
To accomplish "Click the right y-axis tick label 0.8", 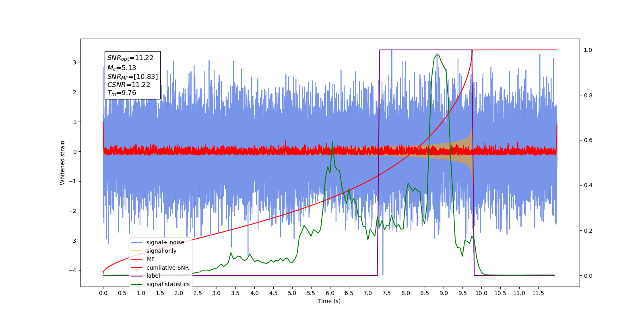I will (588, 95).
